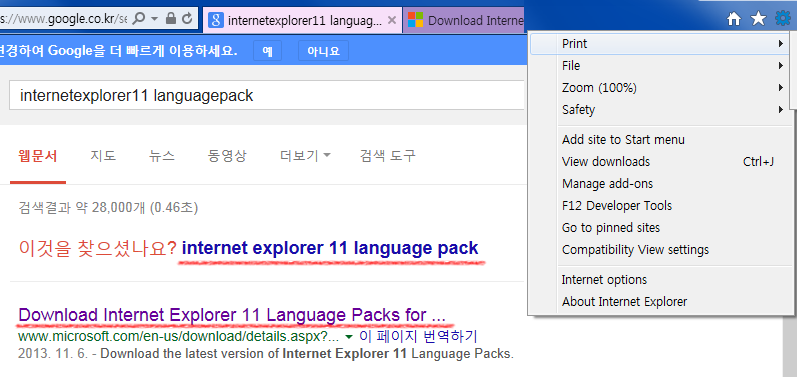Click the 아니요 button in the blue bar
797x377 pixels.
tap(323, 51)
